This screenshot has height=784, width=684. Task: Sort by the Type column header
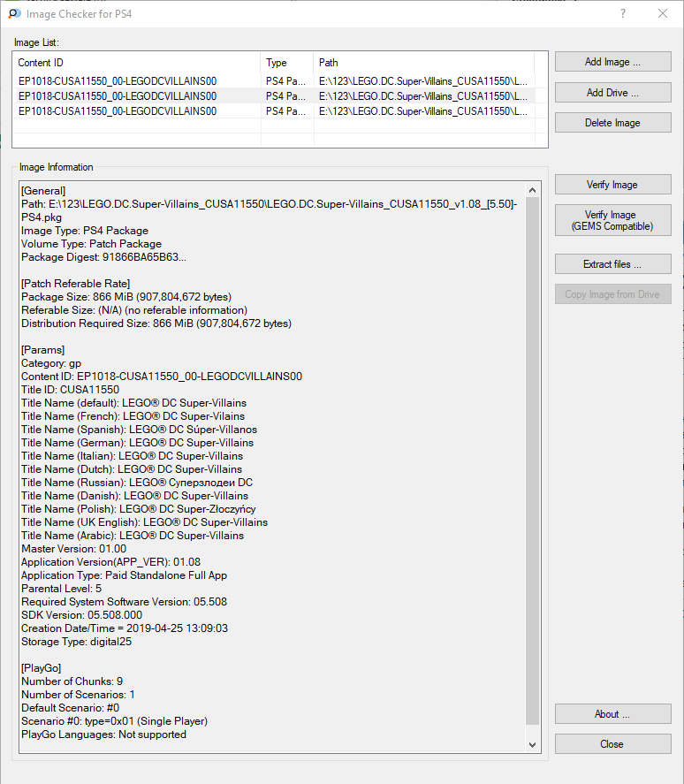click(287, 63)
